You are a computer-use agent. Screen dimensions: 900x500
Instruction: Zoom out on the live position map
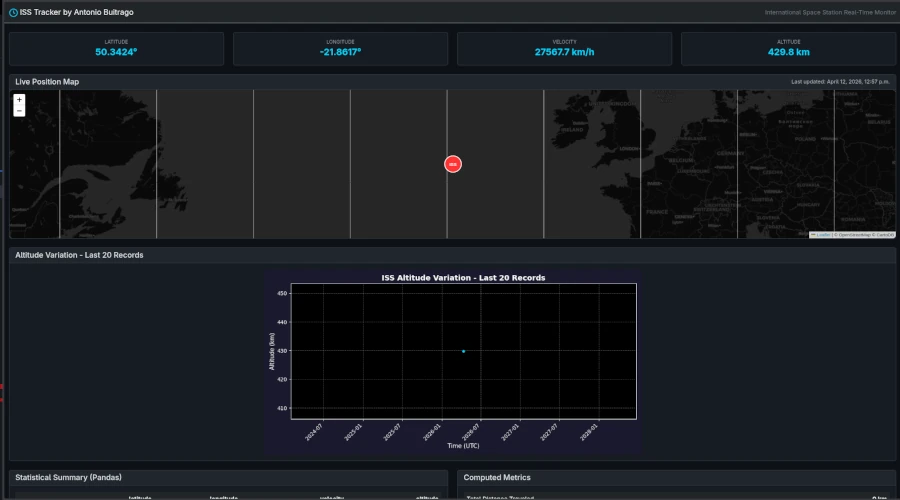[x=19, y=111]
